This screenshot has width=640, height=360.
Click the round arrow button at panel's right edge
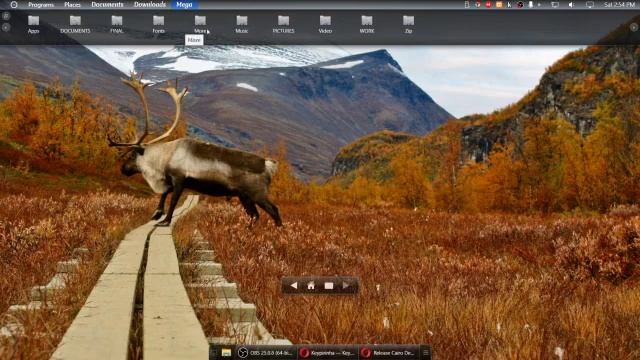coord(633,27)
